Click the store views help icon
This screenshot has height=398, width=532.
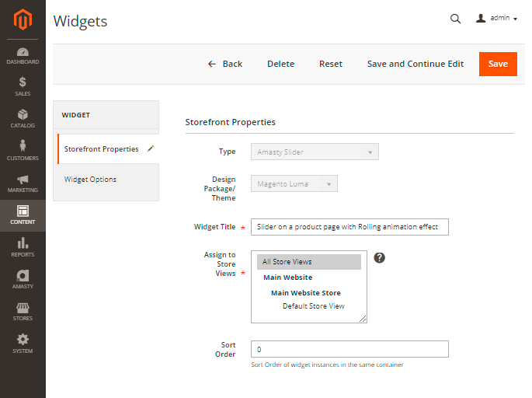(x=379, y=258)
